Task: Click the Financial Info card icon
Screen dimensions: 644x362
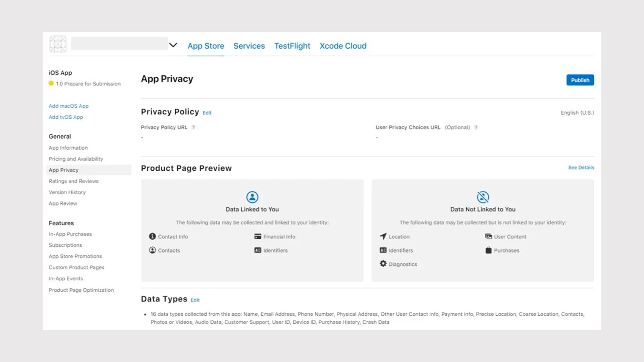Action: coord(258,236)
